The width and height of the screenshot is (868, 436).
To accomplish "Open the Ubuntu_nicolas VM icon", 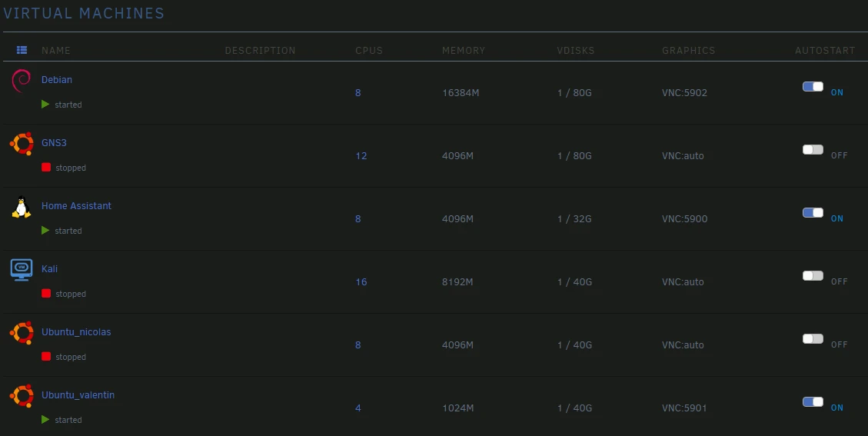I will 22,333.
